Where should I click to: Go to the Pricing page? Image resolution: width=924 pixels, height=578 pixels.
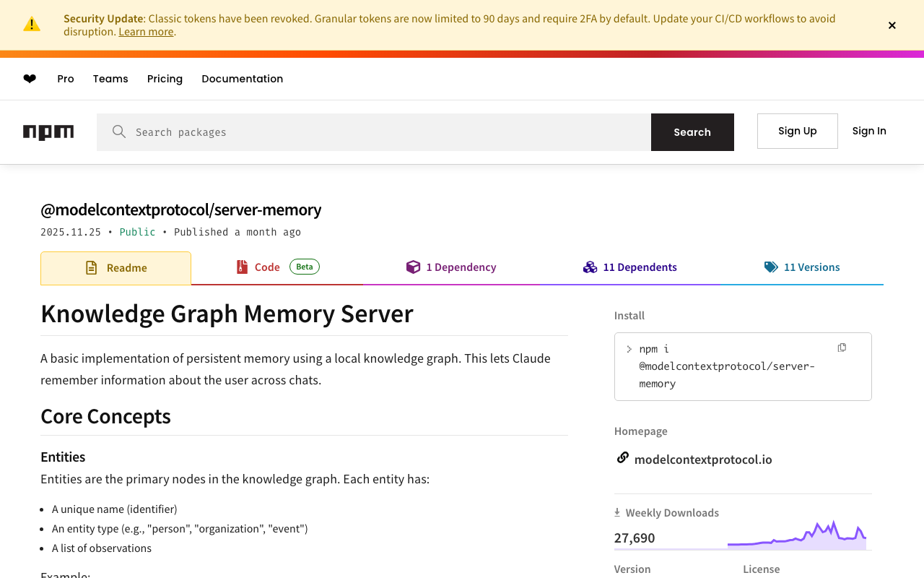pyautogui.click(x=165, y=79)
